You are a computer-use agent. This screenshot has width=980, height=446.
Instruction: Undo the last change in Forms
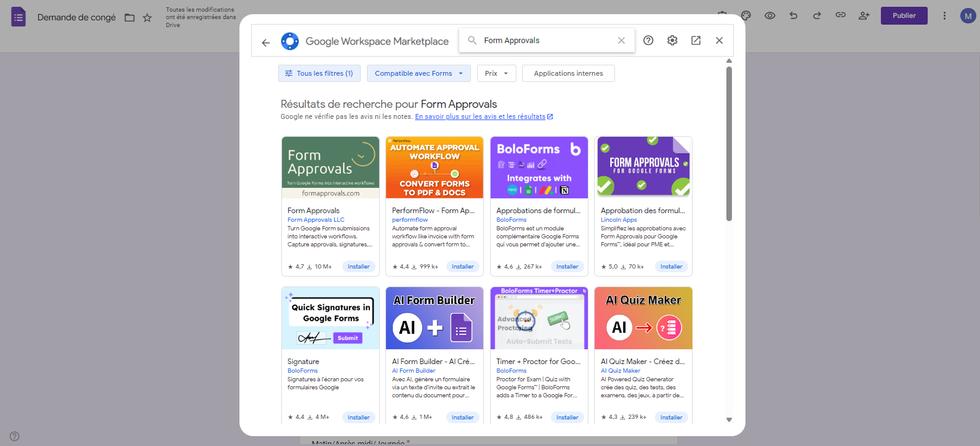tap(793, 15)
